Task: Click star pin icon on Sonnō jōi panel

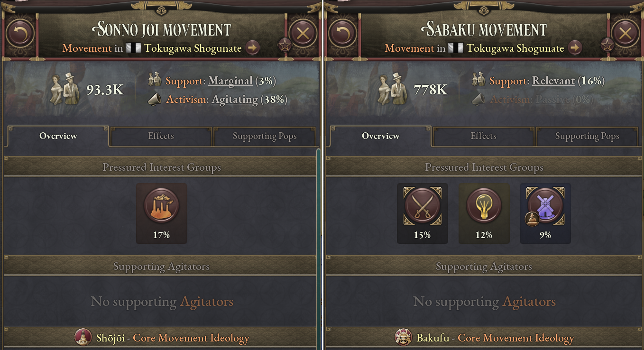Action: (285, 46)
